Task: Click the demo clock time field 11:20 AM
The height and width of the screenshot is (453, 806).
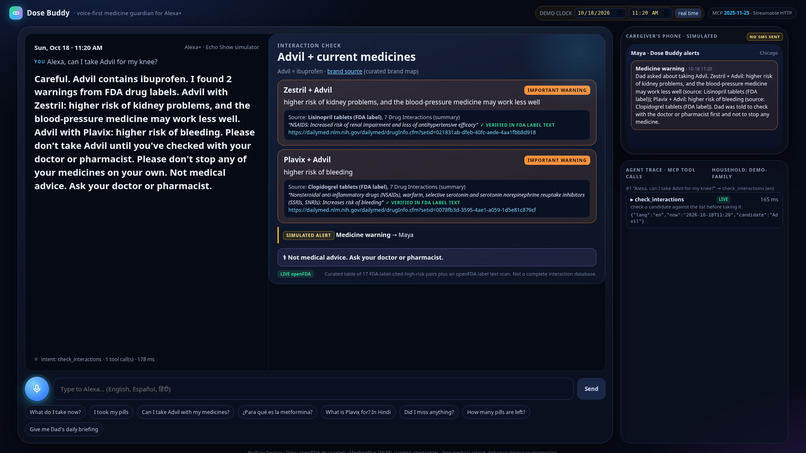Action: click(x=650, y=13)
